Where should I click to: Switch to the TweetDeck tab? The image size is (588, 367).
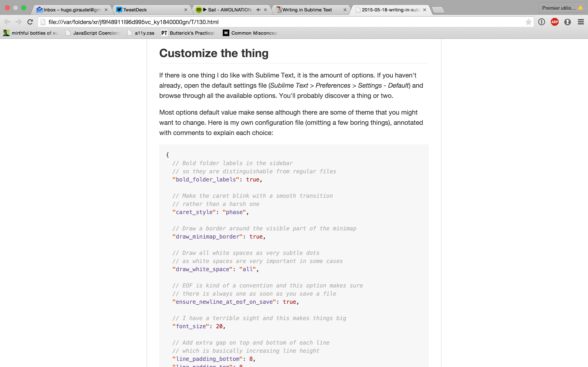tap(146, 10)
